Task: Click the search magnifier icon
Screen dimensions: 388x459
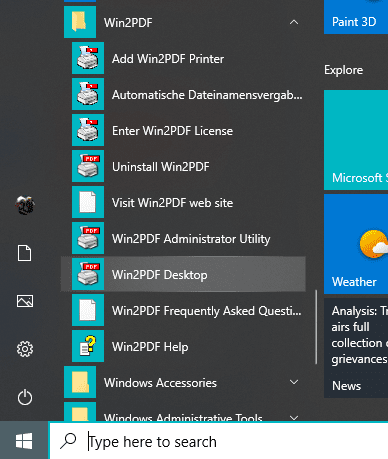Action: pyautogui.click(x=68, y=440)
